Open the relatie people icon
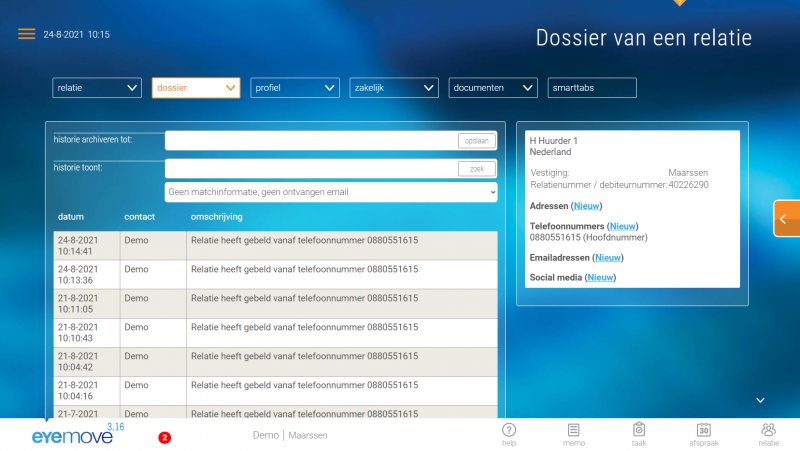 coord(768,434)
